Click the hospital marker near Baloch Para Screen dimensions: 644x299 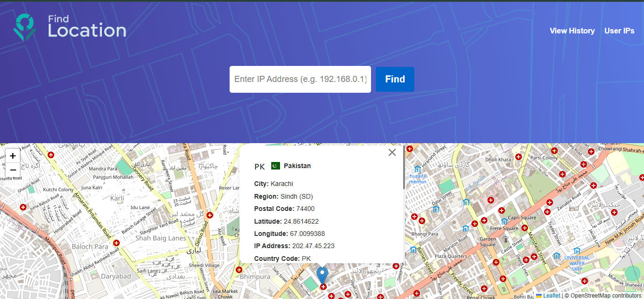click(x=116, y=242)
